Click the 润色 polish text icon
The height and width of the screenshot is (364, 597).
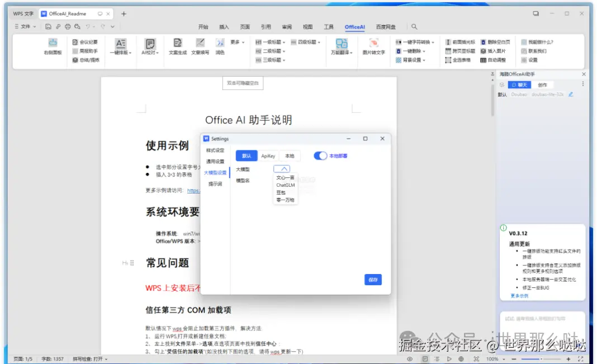point(220,47)
